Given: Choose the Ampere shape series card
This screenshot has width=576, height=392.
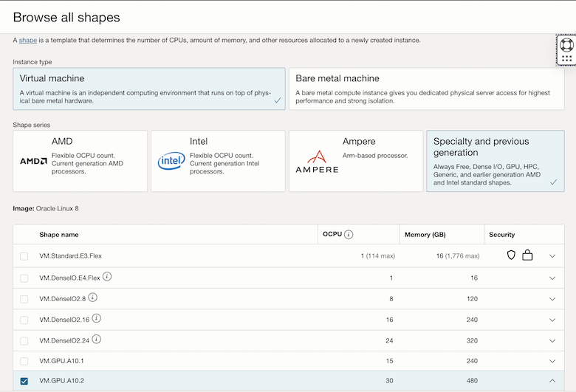Looking at the screenshot, I should click(x=354, y=161).
